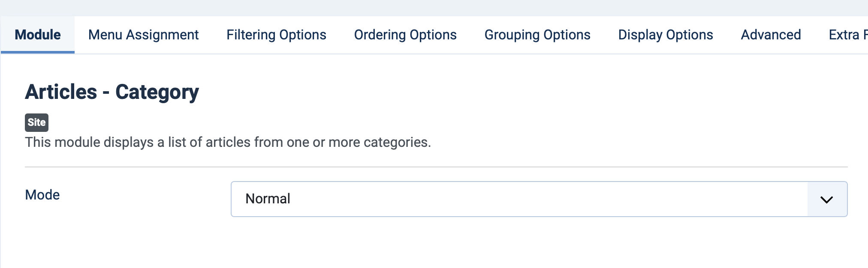Click the module description sentence
The image size is (868, 268).
coord(228,142)
